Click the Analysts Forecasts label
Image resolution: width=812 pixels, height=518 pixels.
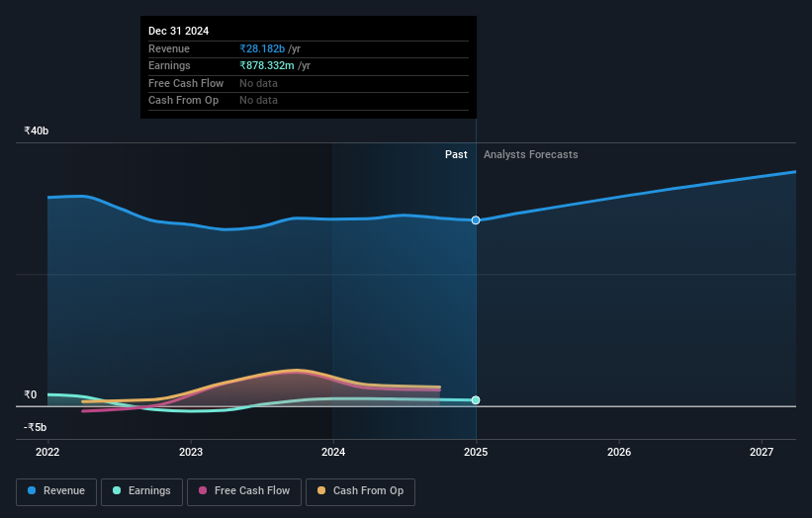[x=531, y=155]
